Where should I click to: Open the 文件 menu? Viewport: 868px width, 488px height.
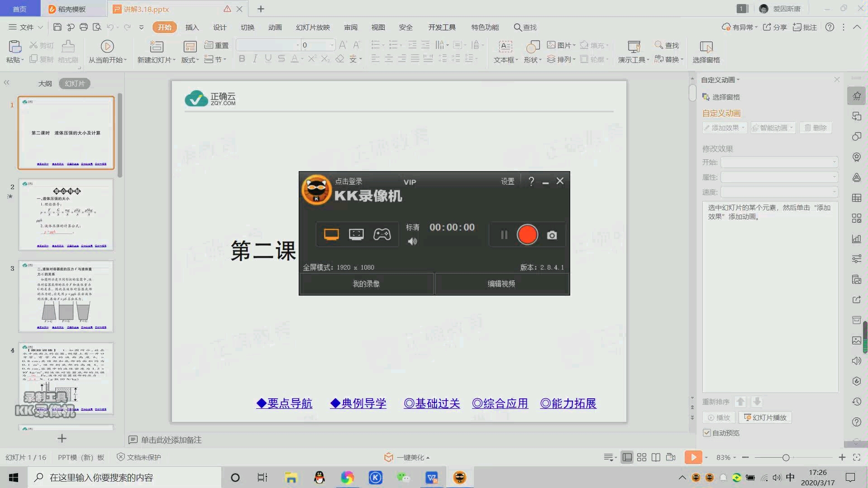click(x=25, y=27)
